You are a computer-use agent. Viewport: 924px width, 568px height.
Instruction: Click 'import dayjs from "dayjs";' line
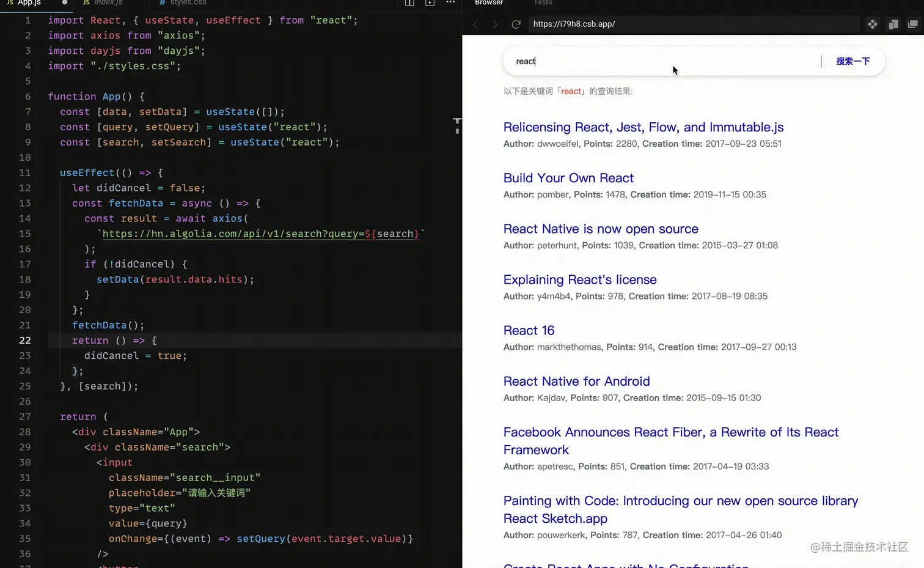tap(127, 51)
